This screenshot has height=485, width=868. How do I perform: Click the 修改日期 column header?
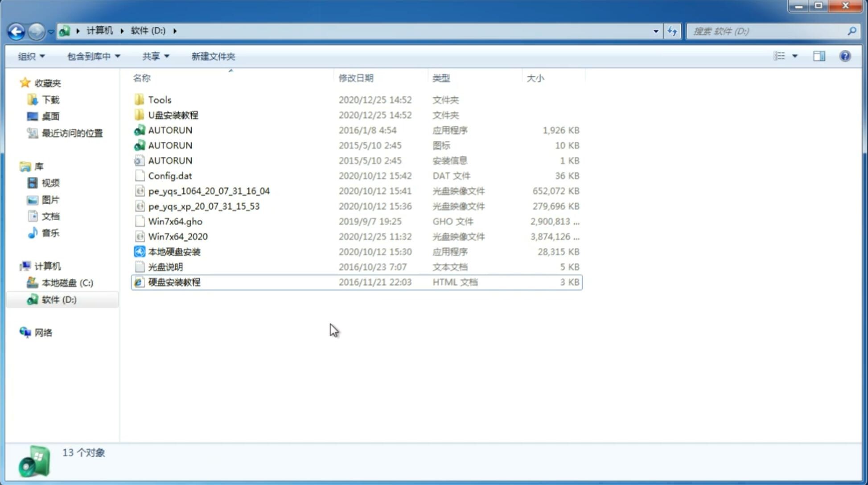pyautogui.click(x=356, y=78)
